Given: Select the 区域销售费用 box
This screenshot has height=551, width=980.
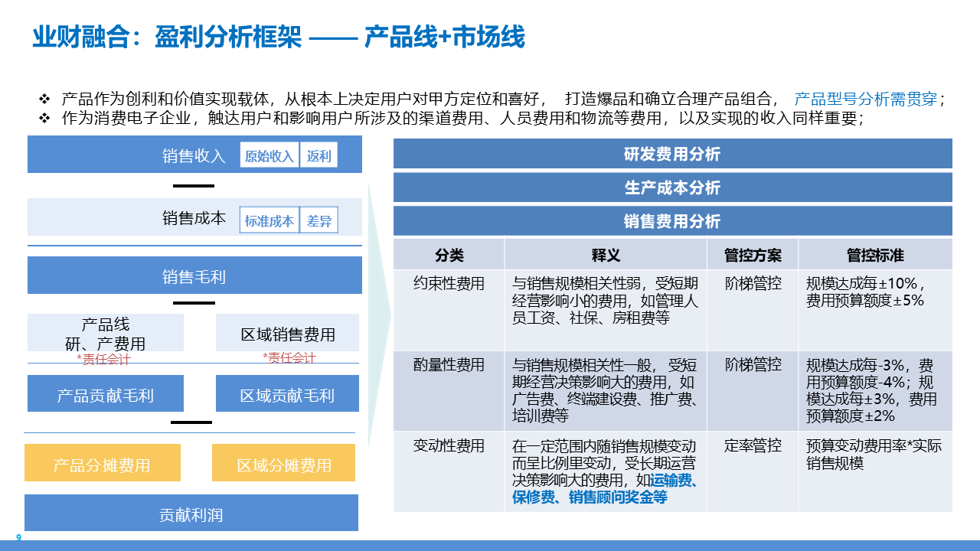Looking at the screenshot, I should coord(288,333).
